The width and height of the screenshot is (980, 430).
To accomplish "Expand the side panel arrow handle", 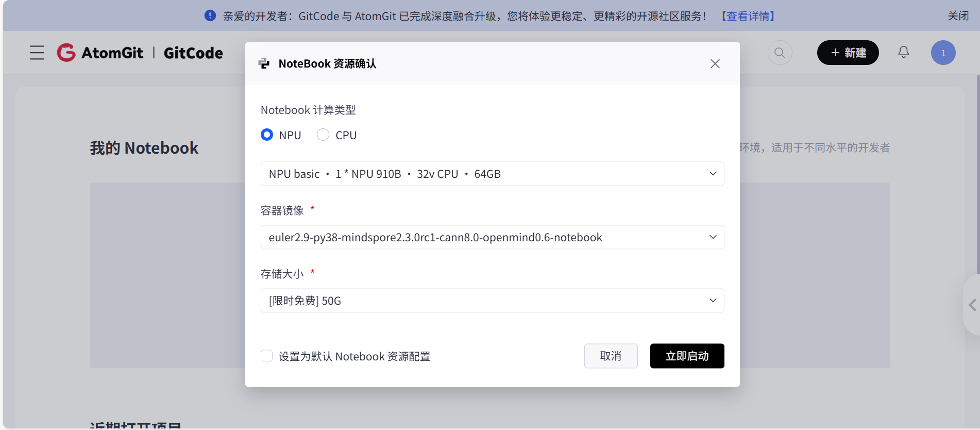I will tap(972, 305).
